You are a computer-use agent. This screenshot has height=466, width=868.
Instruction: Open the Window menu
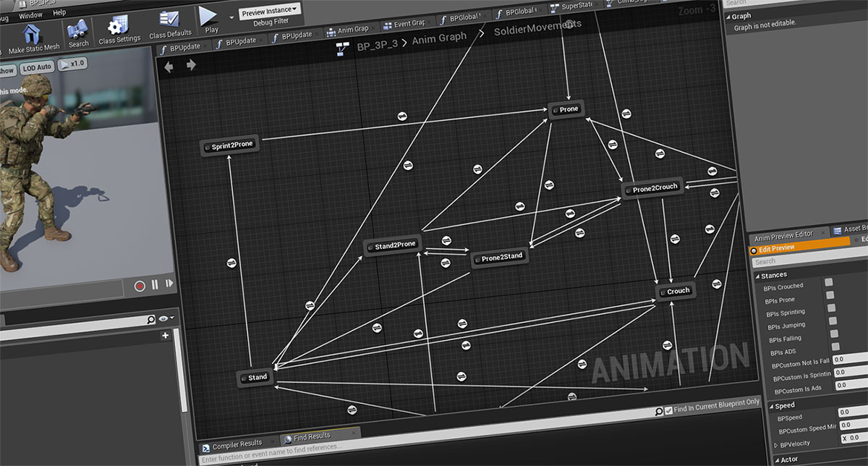point(30,14)
